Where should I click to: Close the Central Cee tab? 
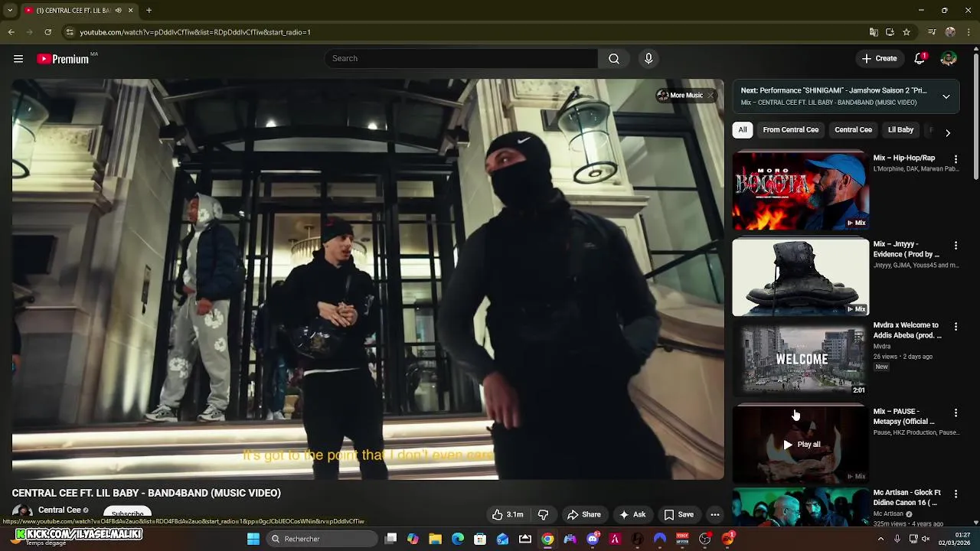coord(130,11)
